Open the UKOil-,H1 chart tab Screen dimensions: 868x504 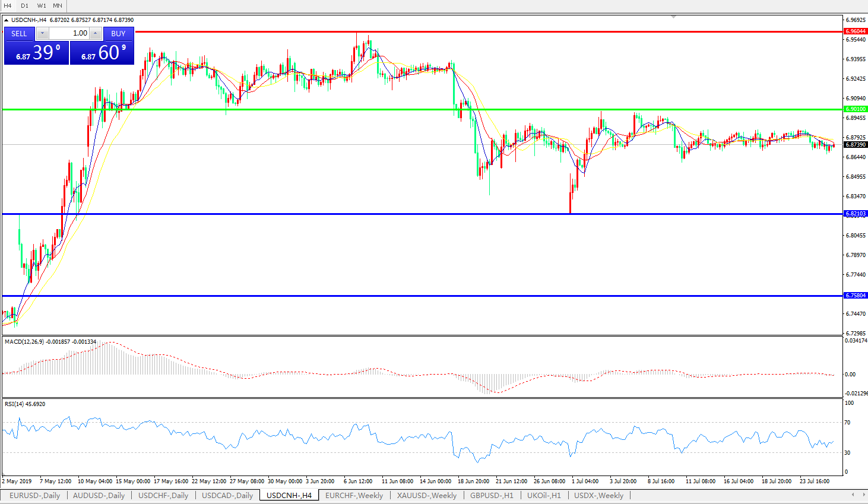coord(543,496)
